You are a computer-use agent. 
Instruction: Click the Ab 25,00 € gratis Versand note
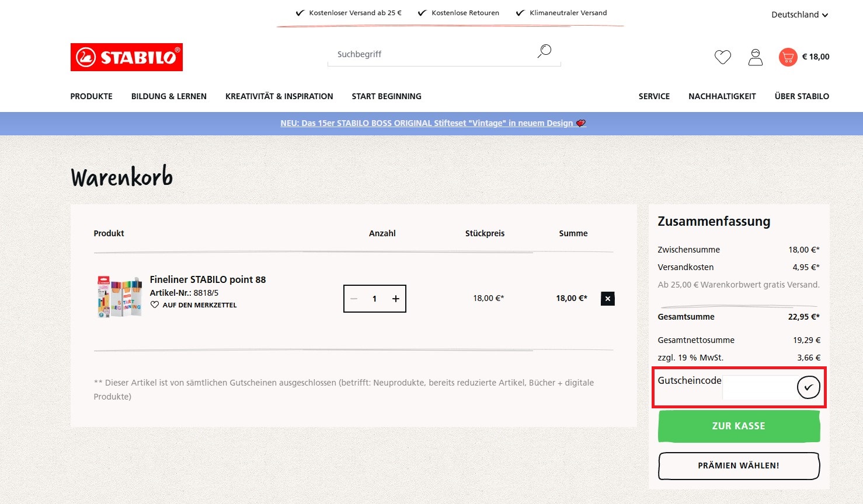pos(739,285)
